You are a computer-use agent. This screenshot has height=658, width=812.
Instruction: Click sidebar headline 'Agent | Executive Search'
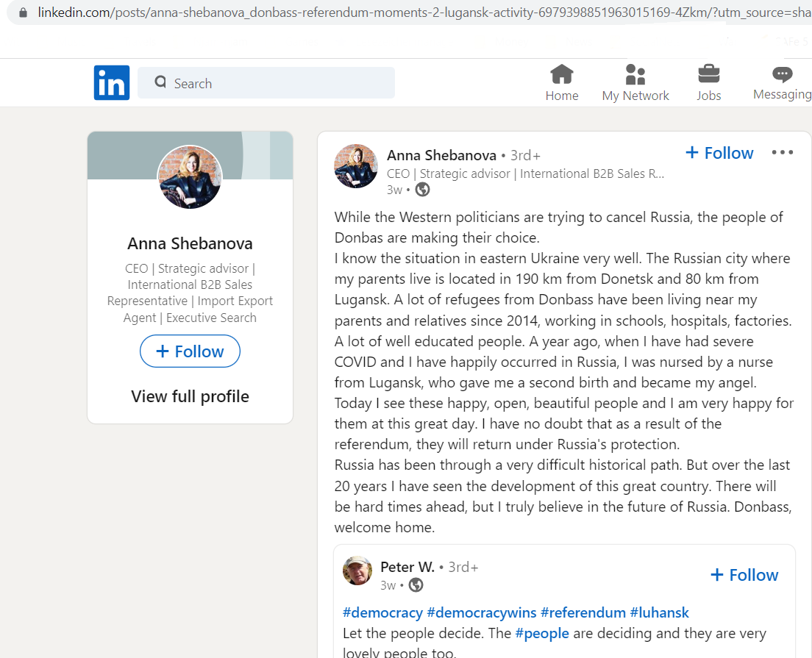[190, 318]
